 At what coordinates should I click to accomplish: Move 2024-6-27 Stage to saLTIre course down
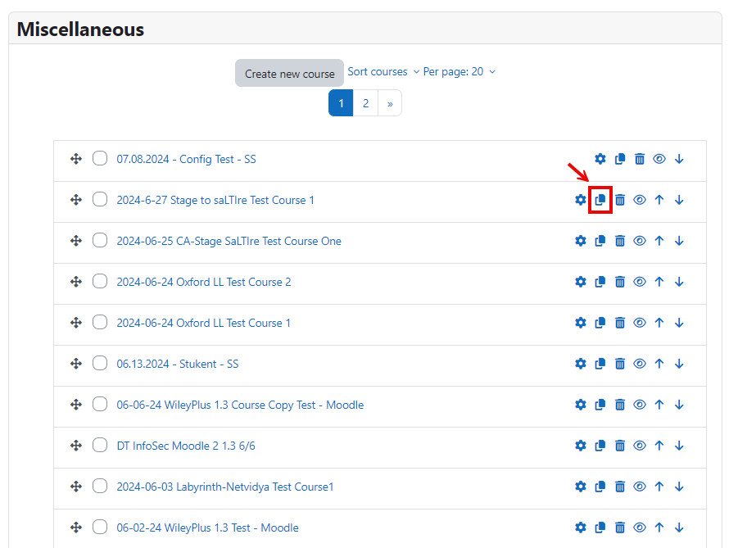tap(679, 200)
